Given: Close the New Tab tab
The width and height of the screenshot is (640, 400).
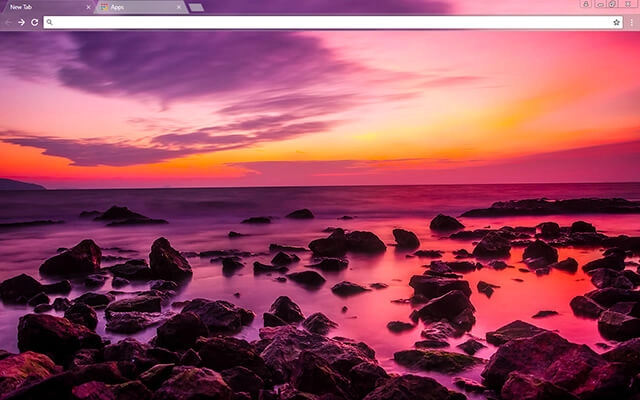Looking at the screenshot, I should (88, 7).
